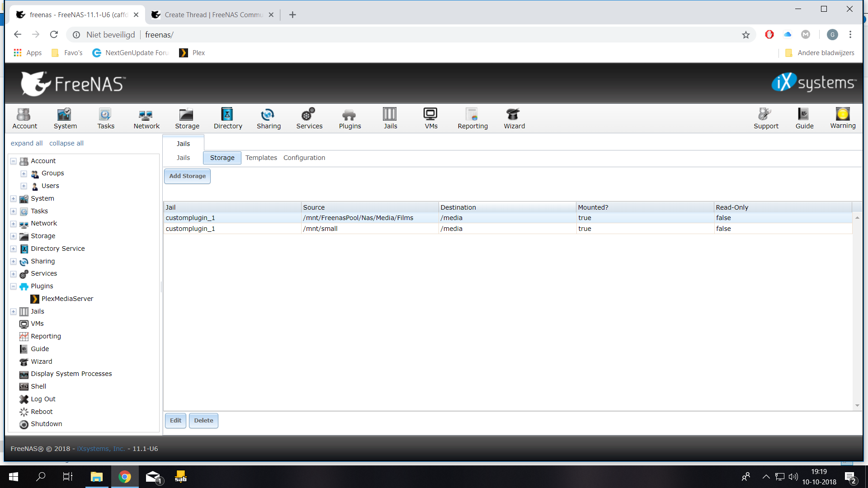Viewport: 868px width, 488px height.
Task: Launch the Wizard toolbar icon
Action: [x=514, y=118]
